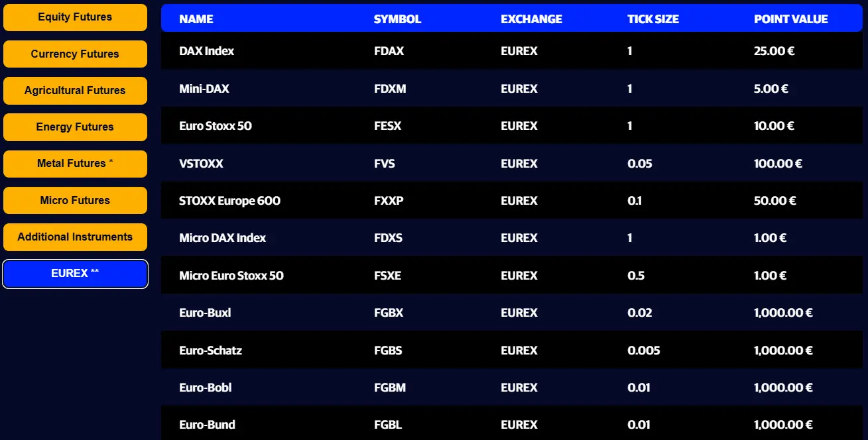Select the Additional Instruments category

pyautogui.click(x=75, y=237)
